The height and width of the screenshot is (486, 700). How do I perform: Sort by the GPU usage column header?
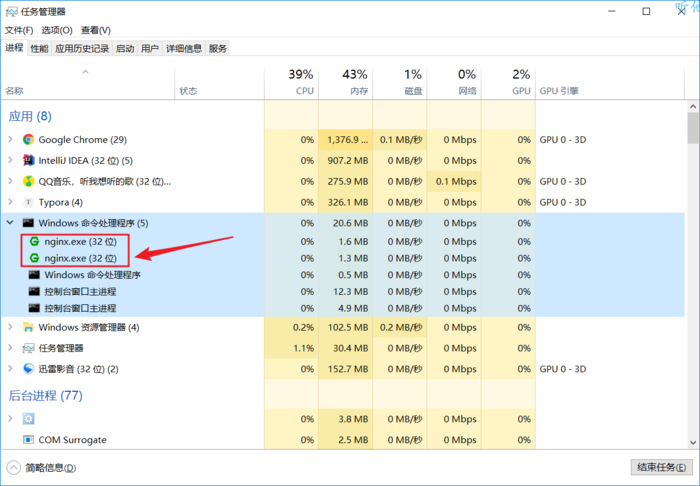[x=508, y=83]
